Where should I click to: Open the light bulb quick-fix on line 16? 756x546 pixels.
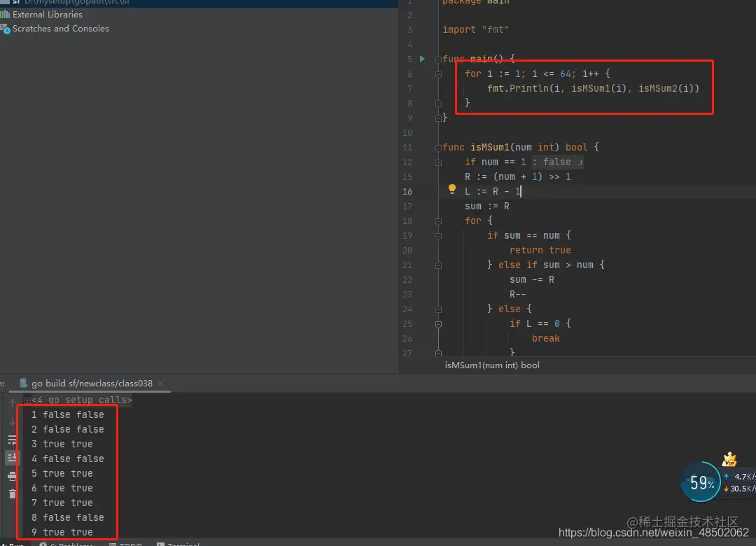click(x=451, y=189)
